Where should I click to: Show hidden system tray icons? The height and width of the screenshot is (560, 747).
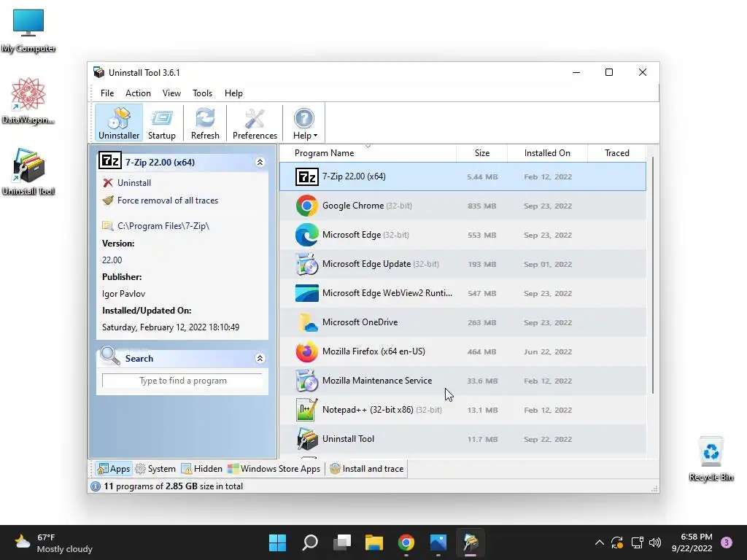(x=600, y=542)
